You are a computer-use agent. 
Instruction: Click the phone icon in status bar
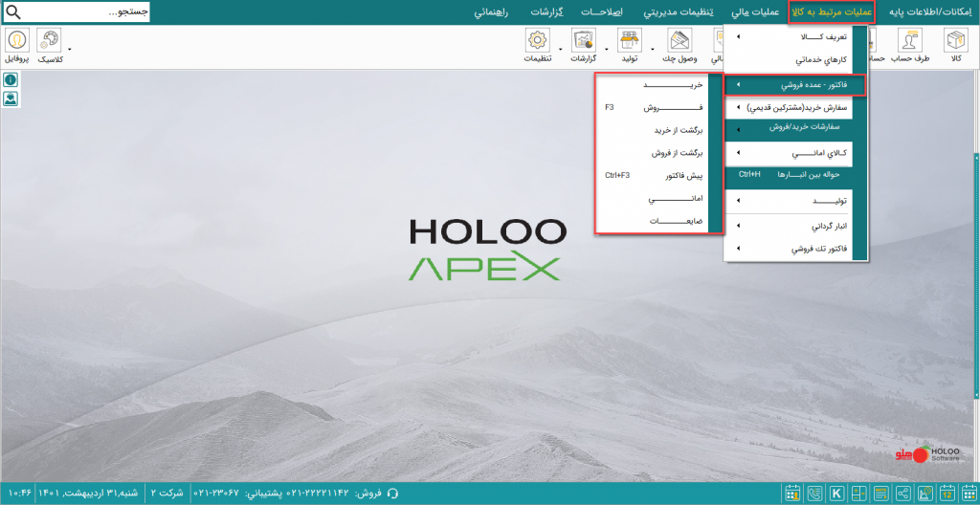[814, 494]
